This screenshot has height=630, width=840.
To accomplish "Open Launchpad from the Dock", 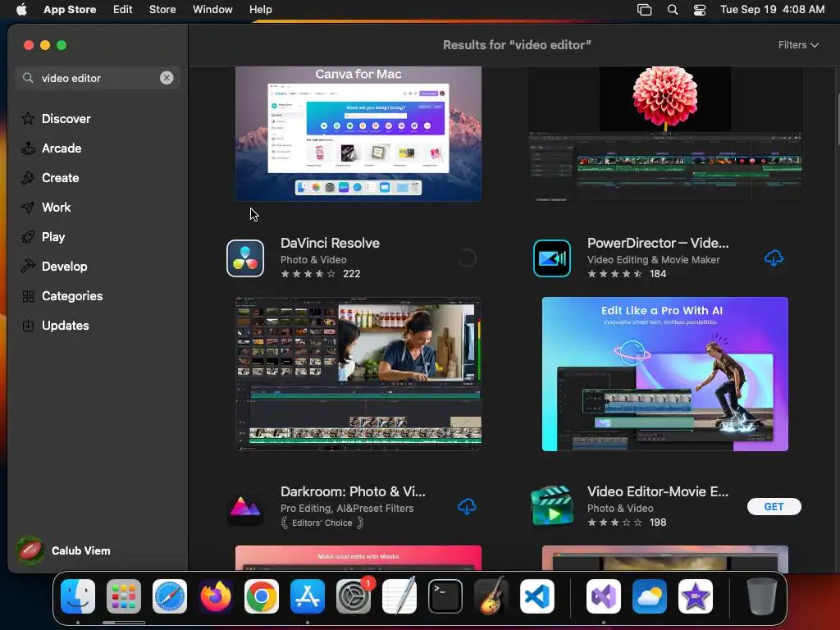I will pyautogui.click(x=124, y=596).
